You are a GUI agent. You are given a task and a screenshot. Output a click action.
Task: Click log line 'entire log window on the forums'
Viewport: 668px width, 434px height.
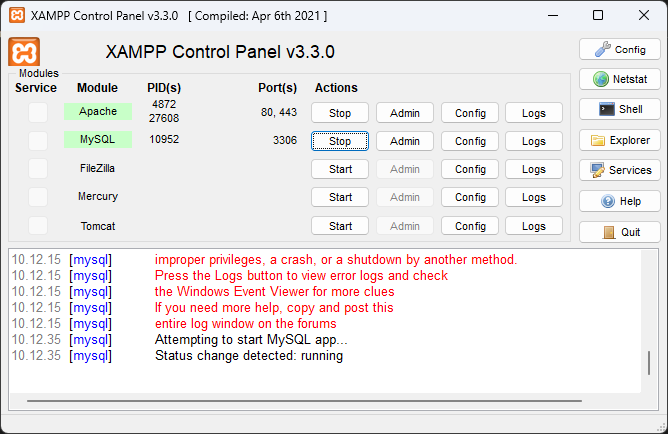tap(245, 324)
